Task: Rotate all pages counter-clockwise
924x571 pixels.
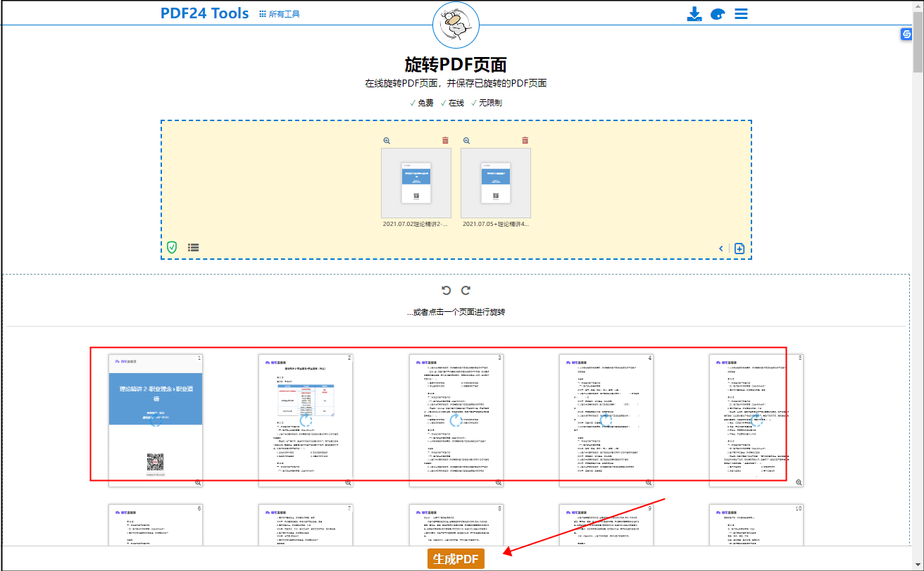Action: point(446,290)
